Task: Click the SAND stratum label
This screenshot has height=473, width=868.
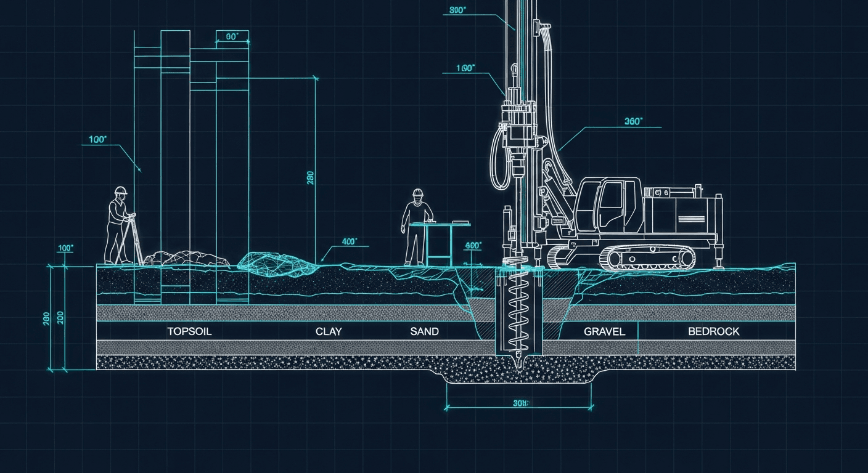Action: 424,331
